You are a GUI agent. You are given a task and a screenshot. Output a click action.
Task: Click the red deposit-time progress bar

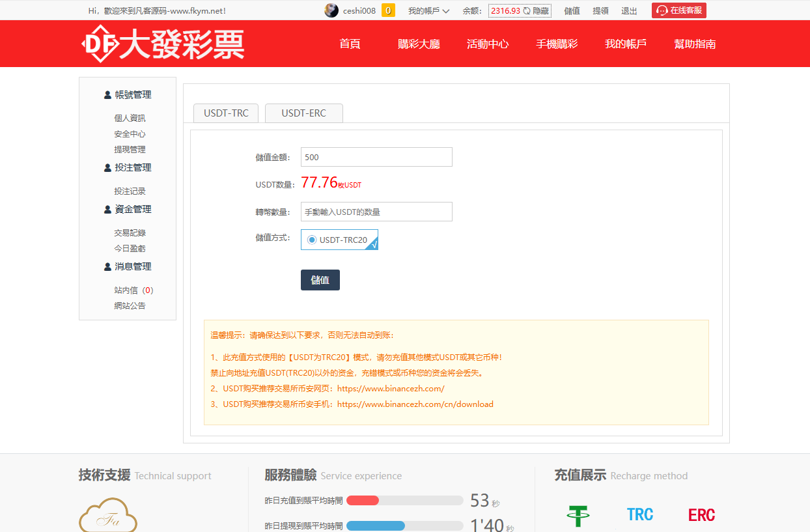pyautogui.click(x=365, y=500)
